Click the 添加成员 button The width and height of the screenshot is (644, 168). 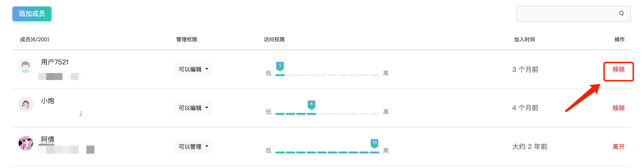[32, 14]
